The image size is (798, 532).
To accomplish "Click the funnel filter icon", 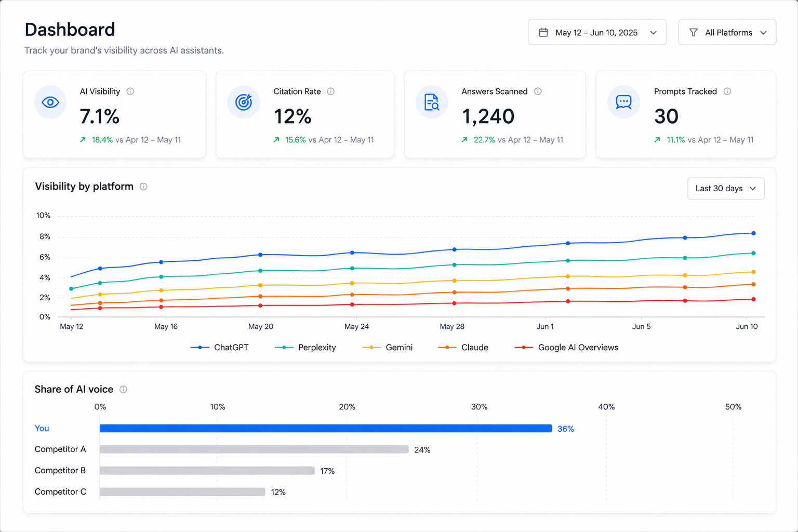I will [x=693, y=32].
